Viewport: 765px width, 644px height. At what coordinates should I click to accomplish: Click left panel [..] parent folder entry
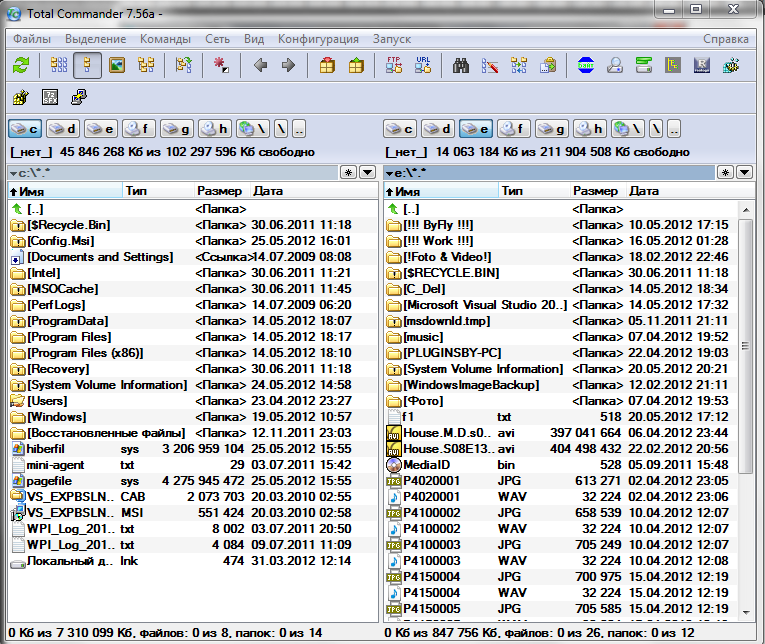point(193,209)
